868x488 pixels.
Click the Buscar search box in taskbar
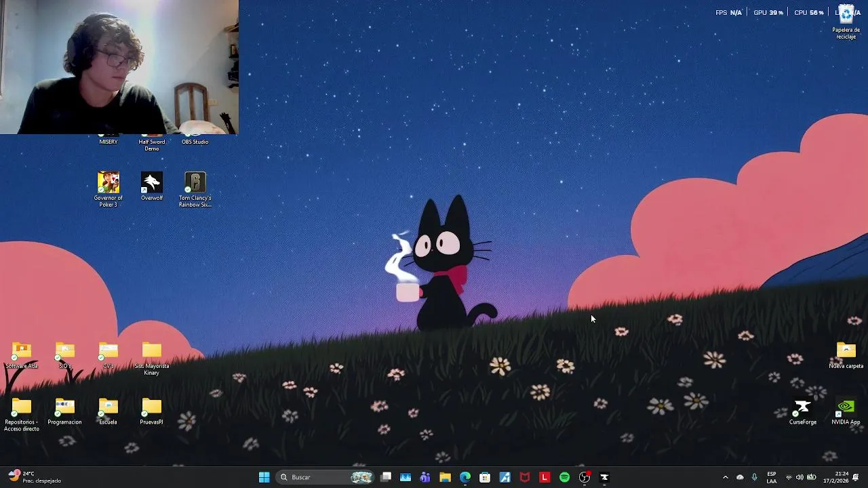pos(325,477)
